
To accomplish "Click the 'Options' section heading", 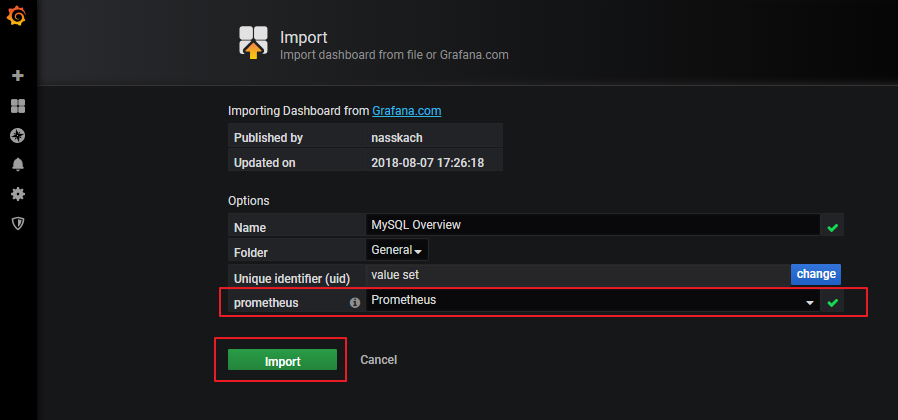I will tap(249, 201).
